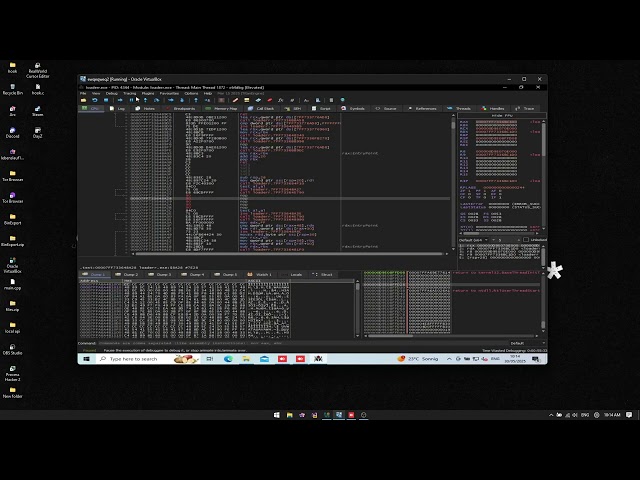This screenshot has height=480, width=640.
Task: Switch to the Trace tab
Action: point(525,109)
